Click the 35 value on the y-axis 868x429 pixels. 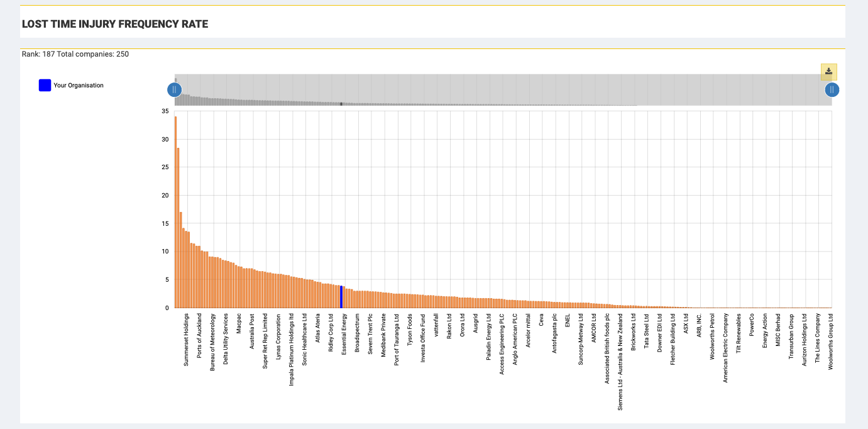(x=165, y=111)
